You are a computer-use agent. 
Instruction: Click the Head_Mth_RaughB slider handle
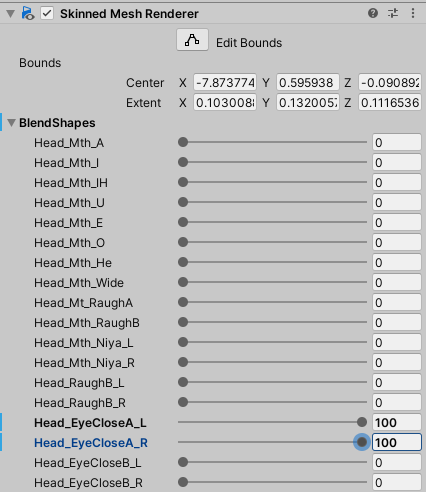pyautogui.click(x=183, y=322)
